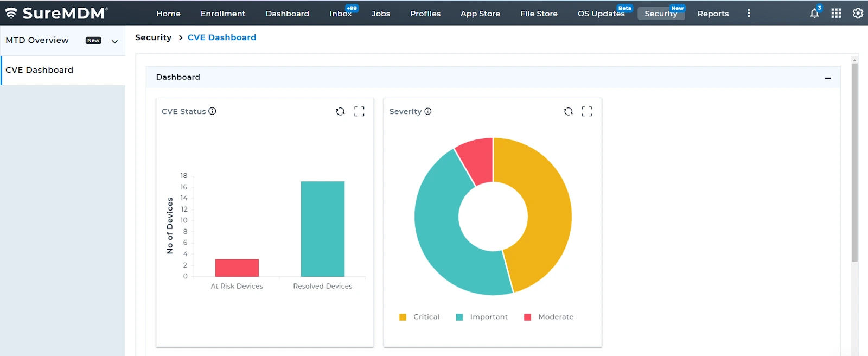Toggle Critical legend swatch
The width and height of the screenshot is (868, 356).
pyautogui.click(x=403, y=317)
